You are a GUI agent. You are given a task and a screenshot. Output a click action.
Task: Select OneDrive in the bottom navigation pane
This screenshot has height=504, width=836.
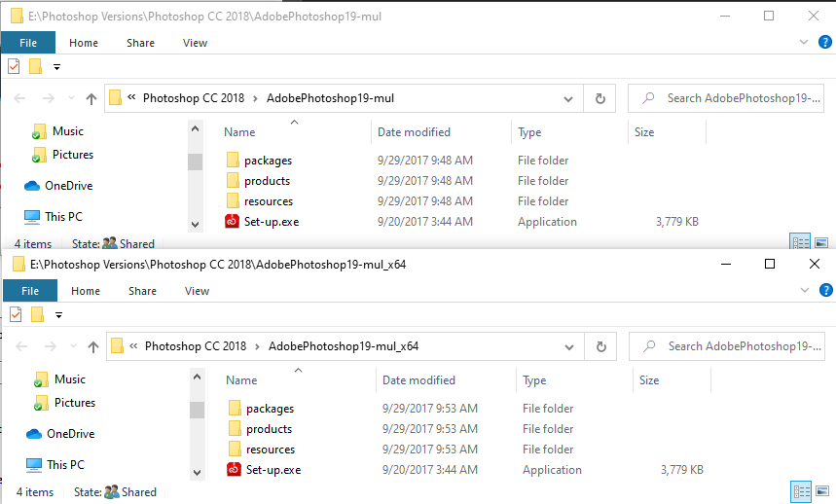[x=69, y=434]
